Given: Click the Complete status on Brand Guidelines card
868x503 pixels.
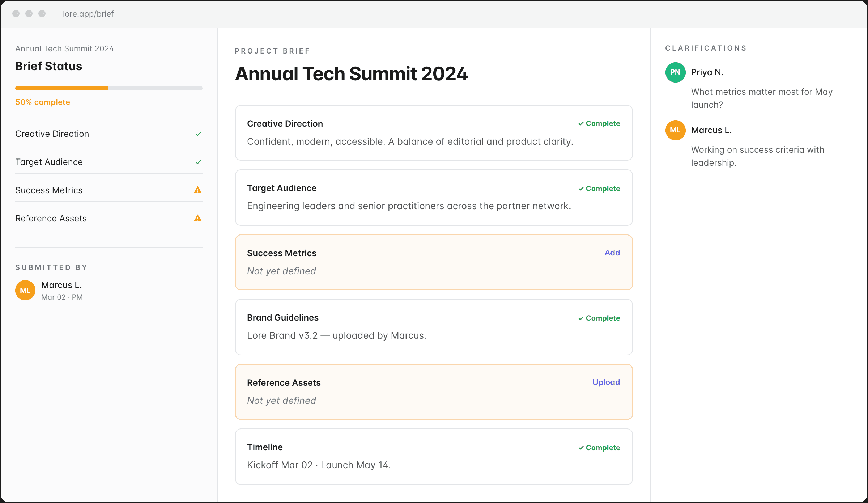Looking at the screenshot, I should point(599,318).
